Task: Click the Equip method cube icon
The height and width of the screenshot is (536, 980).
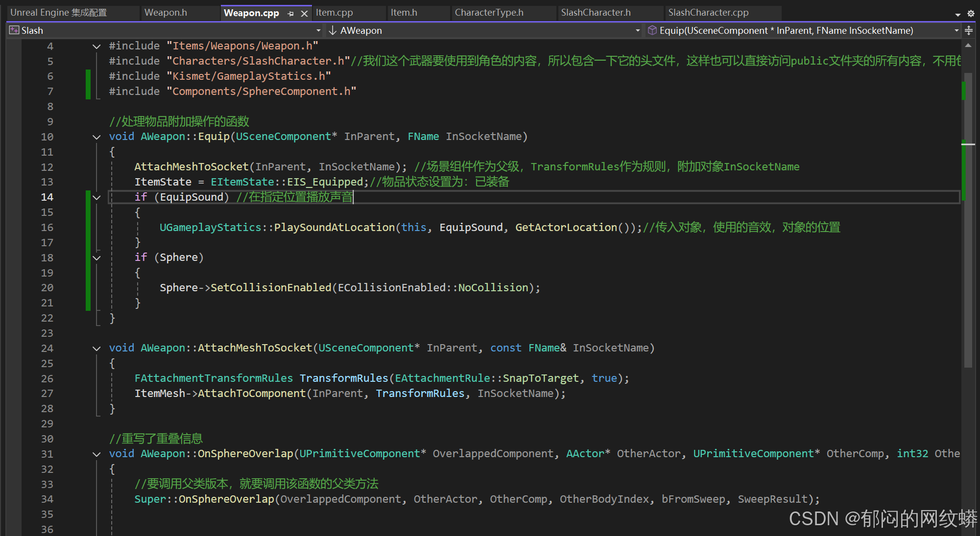Action: (x=652, y=30)
